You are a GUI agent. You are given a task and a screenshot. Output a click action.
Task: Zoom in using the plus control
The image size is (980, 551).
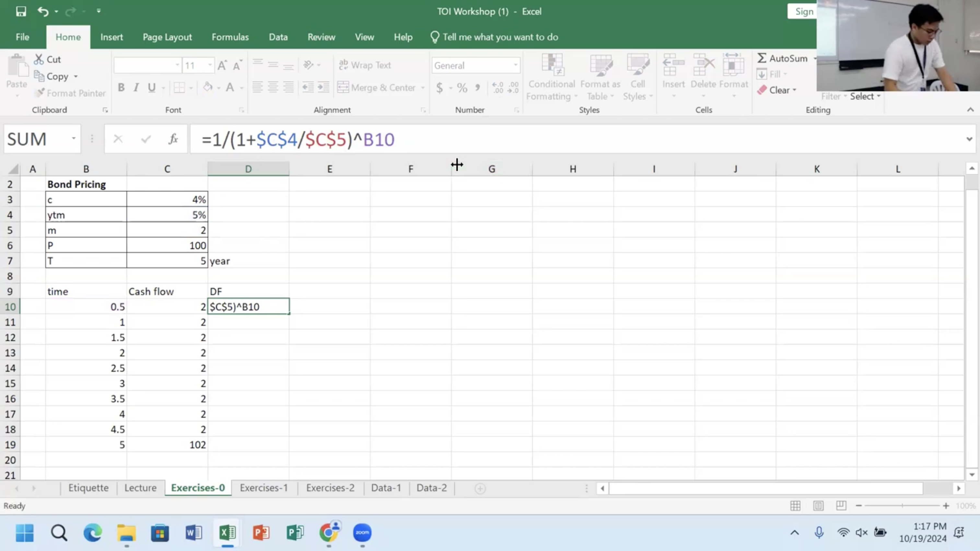tap(946, 506)
